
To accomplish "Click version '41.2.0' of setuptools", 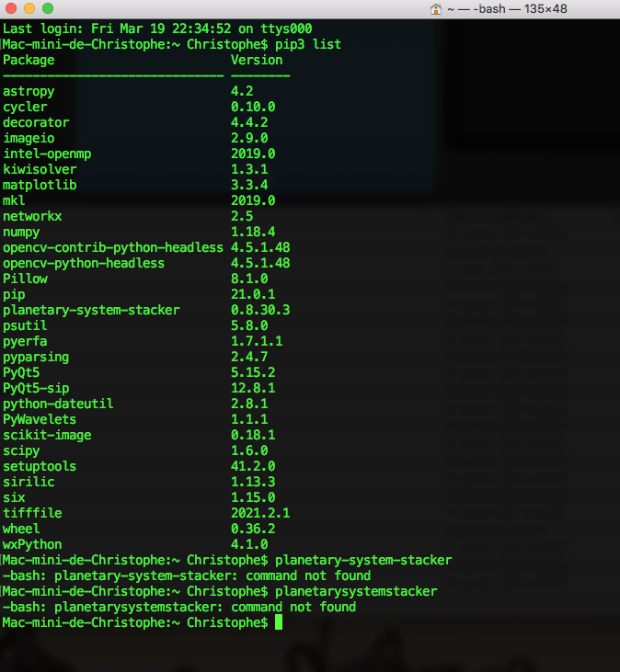I will click(253, 466).
